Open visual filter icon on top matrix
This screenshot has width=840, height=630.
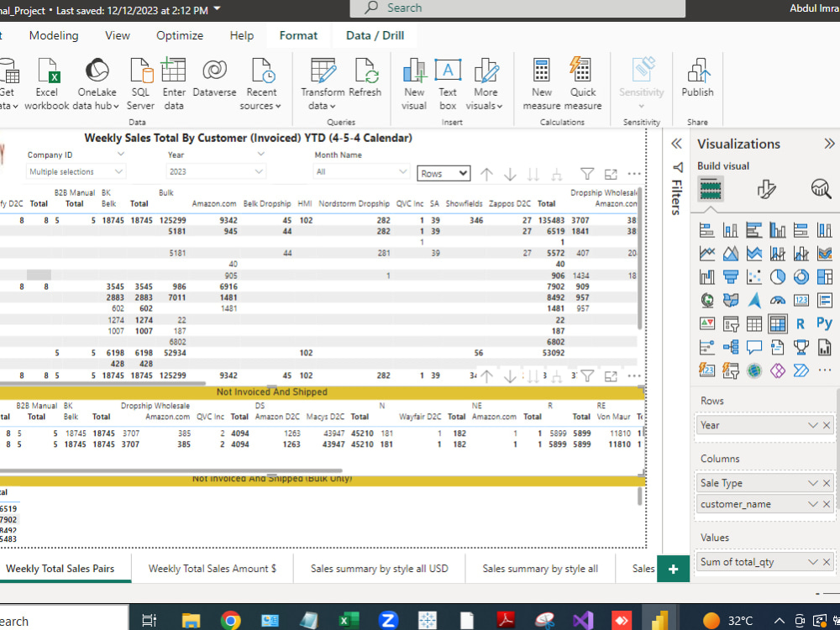587,174
